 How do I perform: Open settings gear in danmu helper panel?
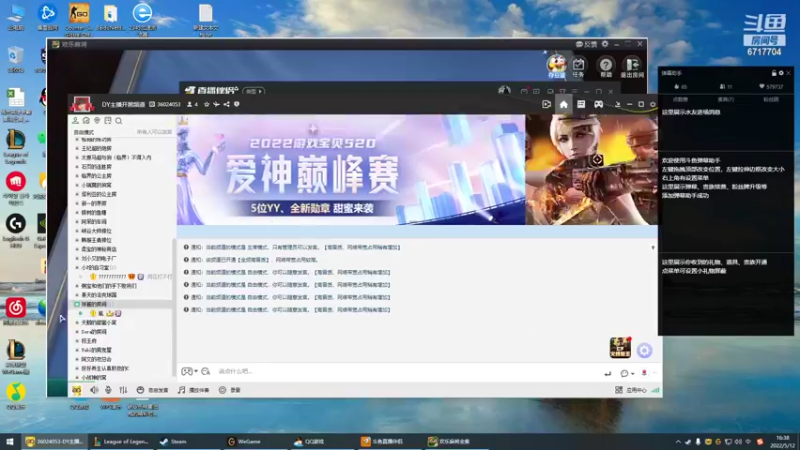[781, 73]
